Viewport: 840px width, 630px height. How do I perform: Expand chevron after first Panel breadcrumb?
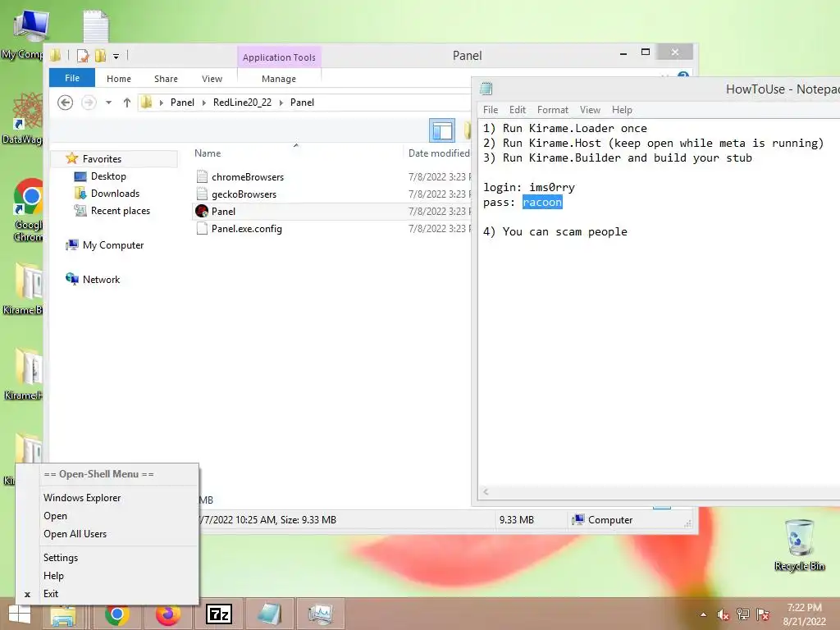tap(204, 103)
